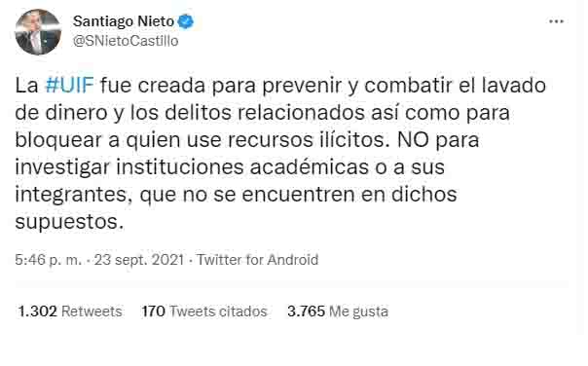This screenshot has height=366, width=588.
Task: View the 3.765 Me gusta list
Action: point(338,311)
